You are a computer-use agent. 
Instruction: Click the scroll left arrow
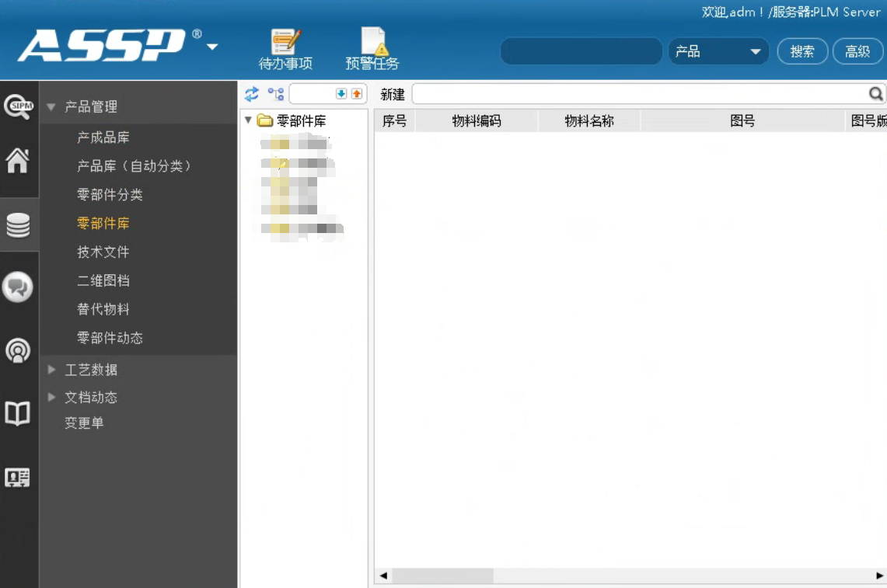[383, 576]
